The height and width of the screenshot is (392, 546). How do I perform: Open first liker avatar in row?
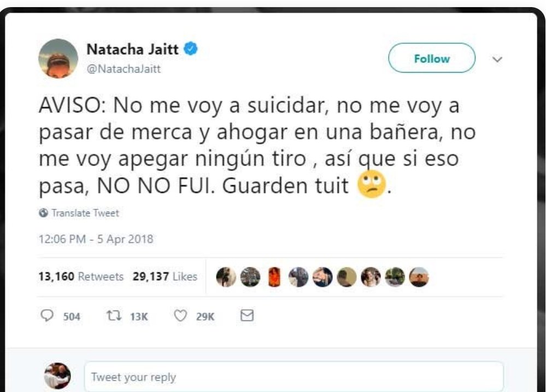226,277
